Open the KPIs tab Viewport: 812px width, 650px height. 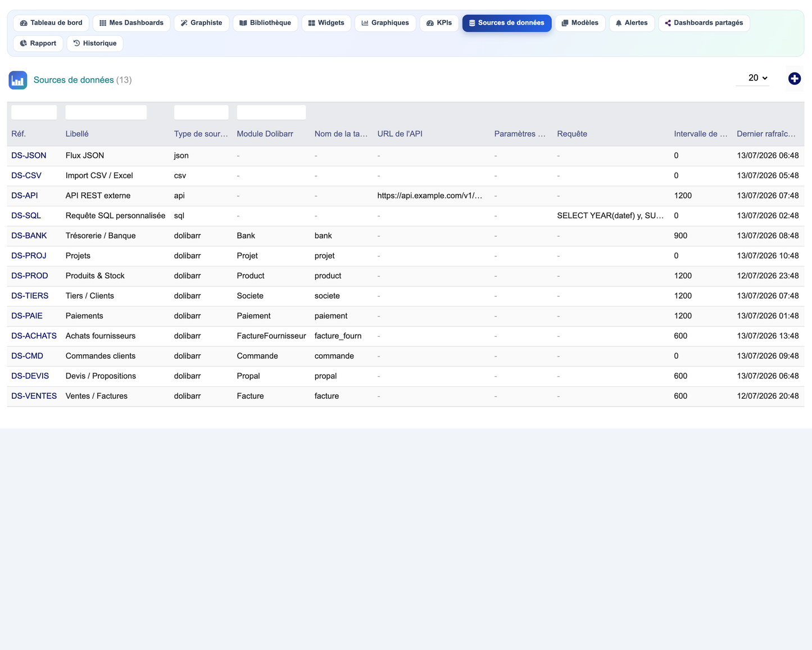[439, 23]
